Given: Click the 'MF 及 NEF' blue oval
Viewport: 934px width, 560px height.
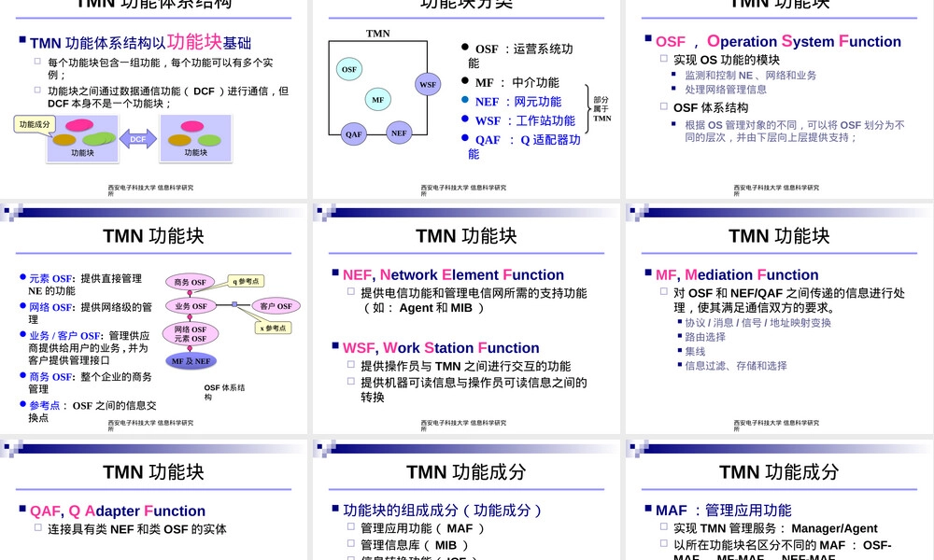Looking at the screenshot, I should (x=191, y=360).
